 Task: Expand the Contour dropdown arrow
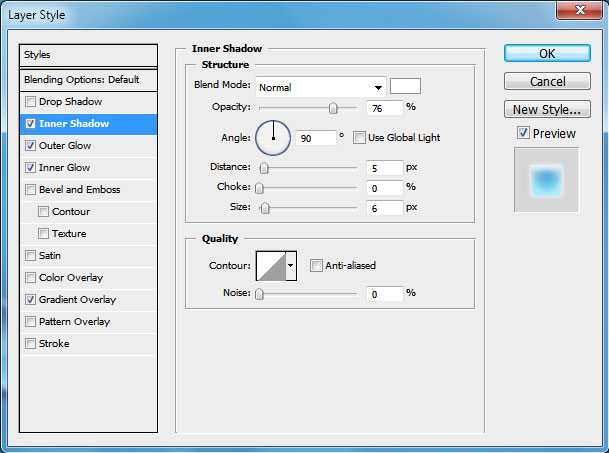point(291,265)
